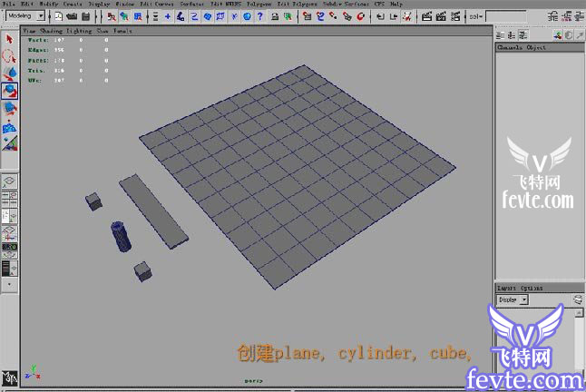Show inputs to selected object icon

click(x=380, y=16)
